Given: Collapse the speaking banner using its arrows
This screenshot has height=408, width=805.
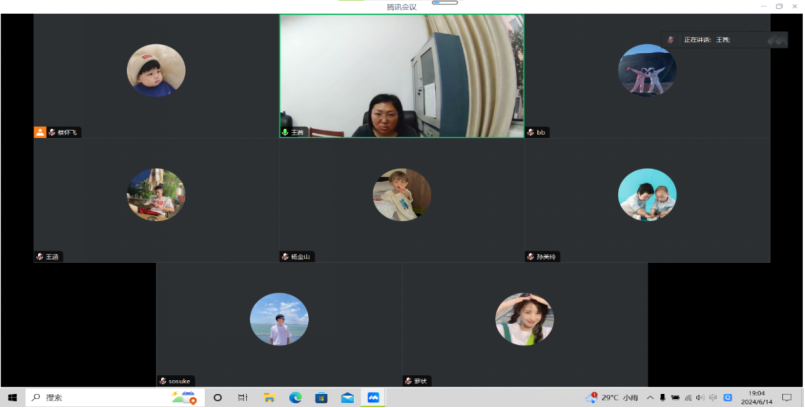Looking at the screenshot, I should click(777, 40).
